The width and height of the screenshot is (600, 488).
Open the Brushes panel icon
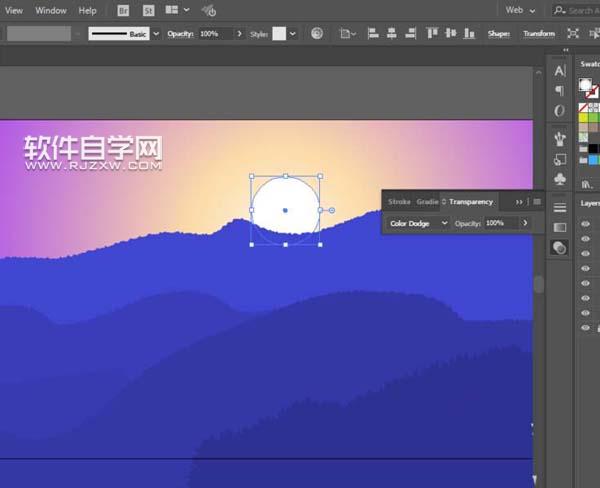pos(560,139)
